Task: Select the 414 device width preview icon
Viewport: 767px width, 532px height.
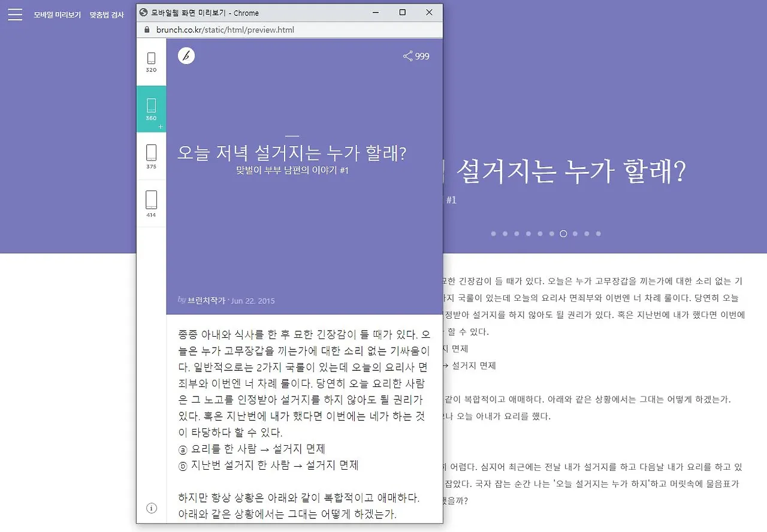Action: tap(151, 203)
